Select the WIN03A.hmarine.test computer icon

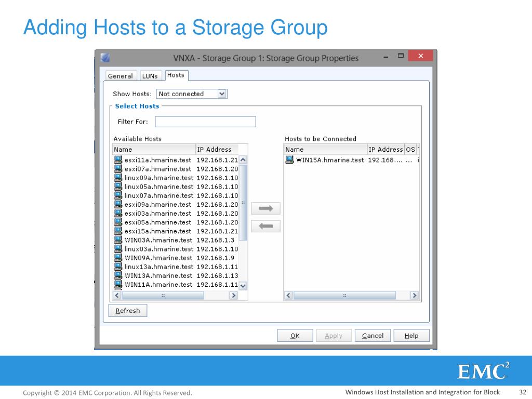pyautogui.click(x=118, y=240)
